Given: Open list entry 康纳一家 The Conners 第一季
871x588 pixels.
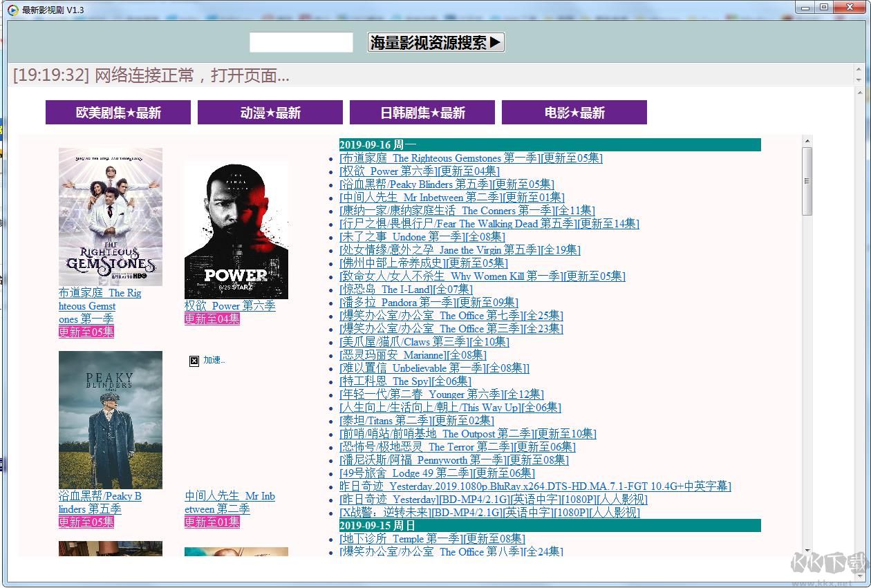Looking at the screenshot, I should [467, 211].
